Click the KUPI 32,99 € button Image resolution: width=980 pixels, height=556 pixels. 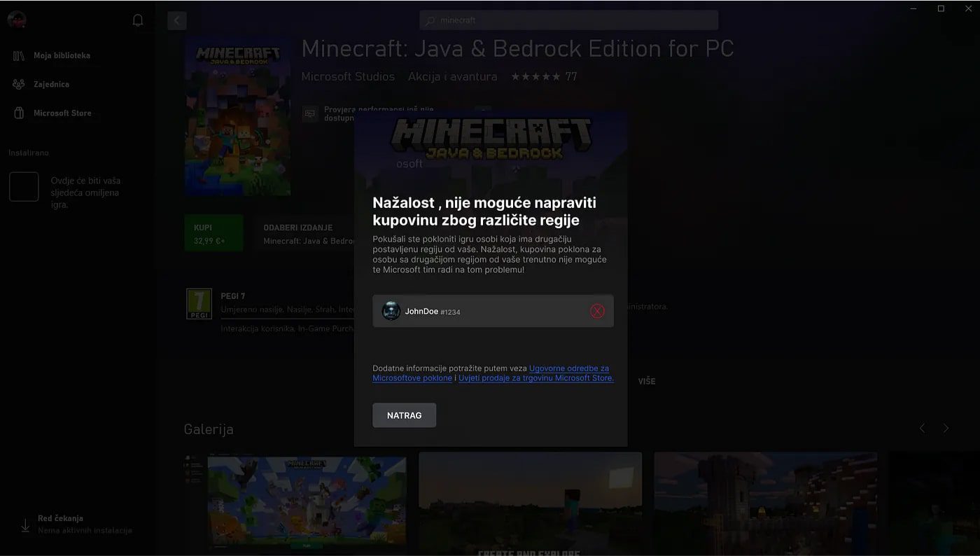(213, 233)
